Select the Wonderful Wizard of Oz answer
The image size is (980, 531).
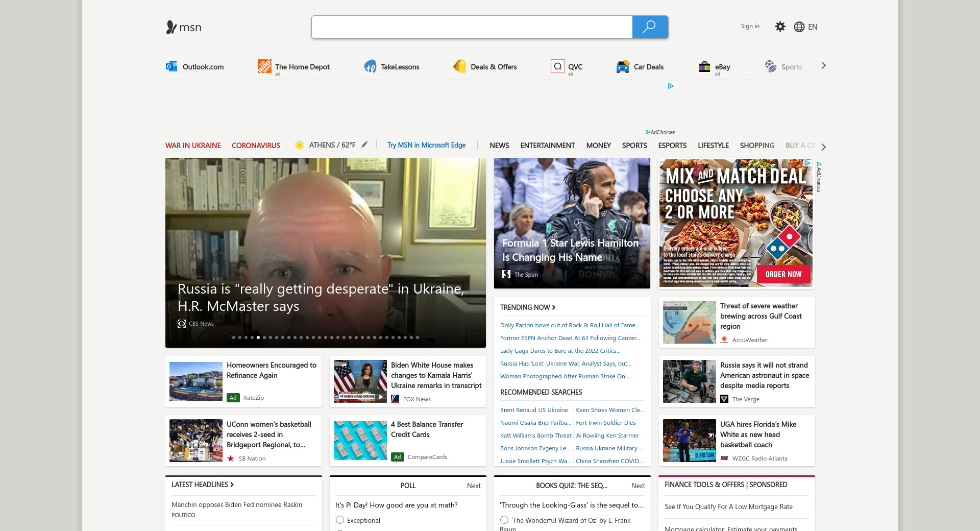point(504,520)
